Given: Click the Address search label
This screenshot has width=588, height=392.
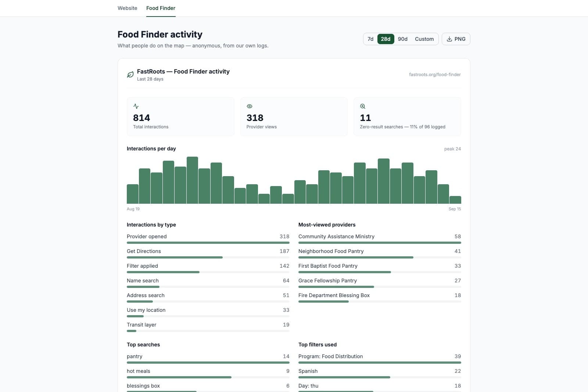Looking at the screenshot, I should [x=146, y=295].
